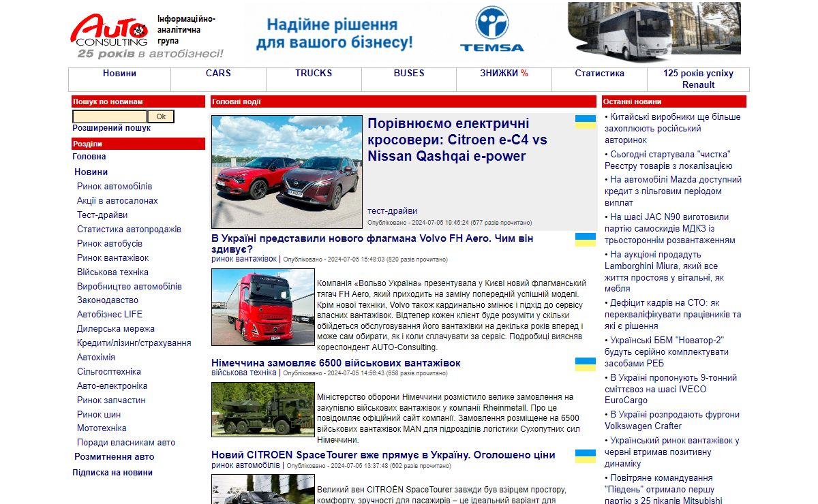818x504 pixels.
Task: Open news on June truck market dynamics
Action: pos(672,452)
